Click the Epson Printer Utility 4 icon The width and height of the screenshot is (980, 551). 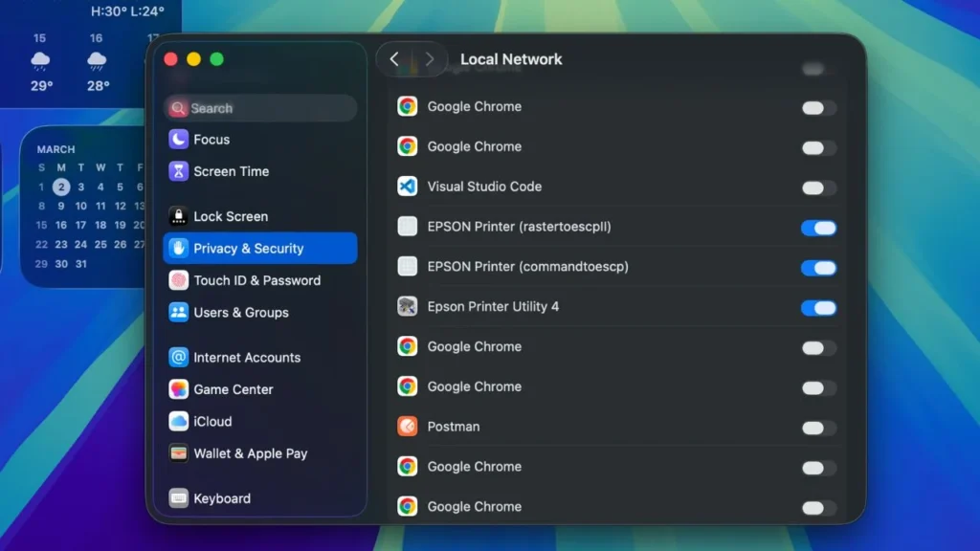[x=408, y=308]
